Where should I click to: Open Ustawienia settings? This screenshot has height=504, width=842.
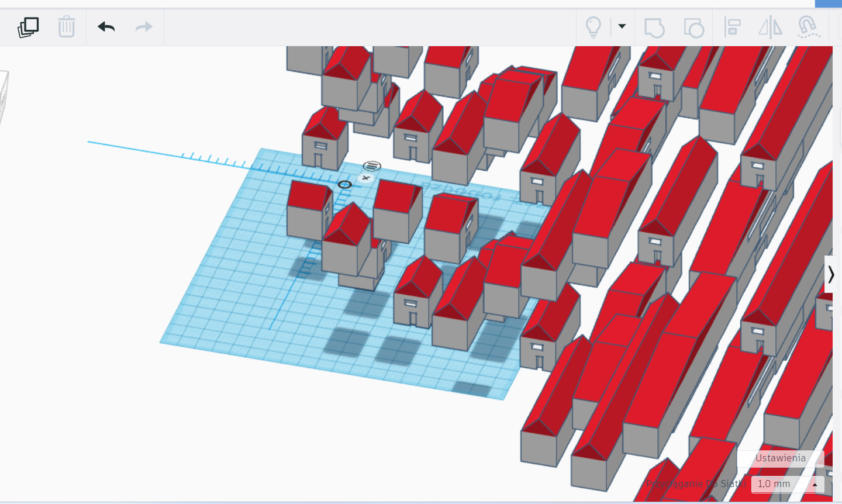[781, 458]
